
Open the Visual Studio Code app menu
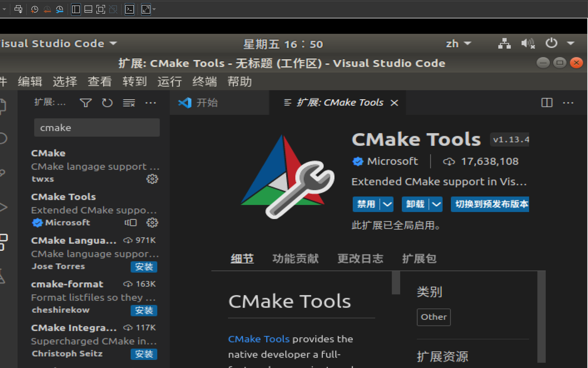(x=58, y=44)
